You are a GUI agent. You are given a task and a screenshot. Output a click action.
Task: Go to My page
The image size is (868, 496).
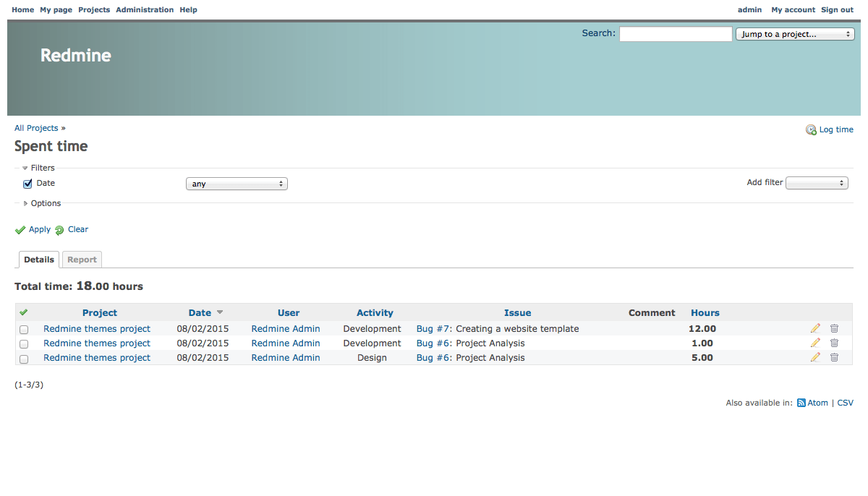[x=56, y=10]
